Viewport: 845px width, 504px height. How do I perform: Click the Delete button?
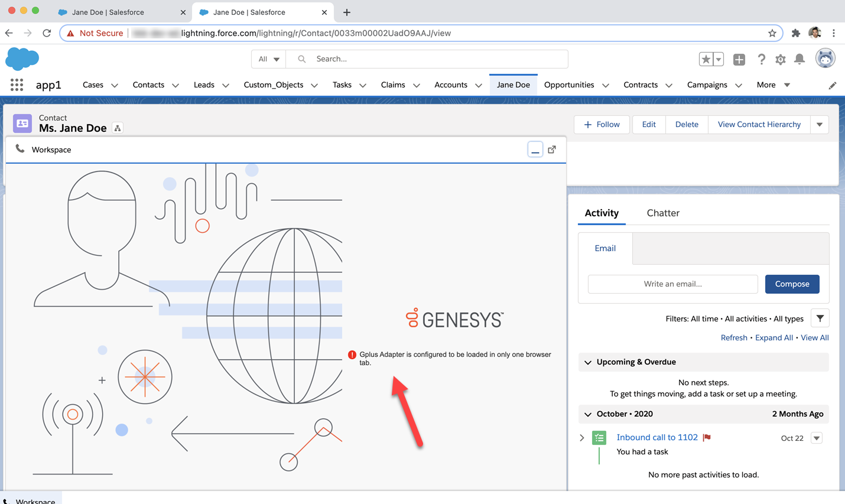pyautogui.click(x=687, y=125)
